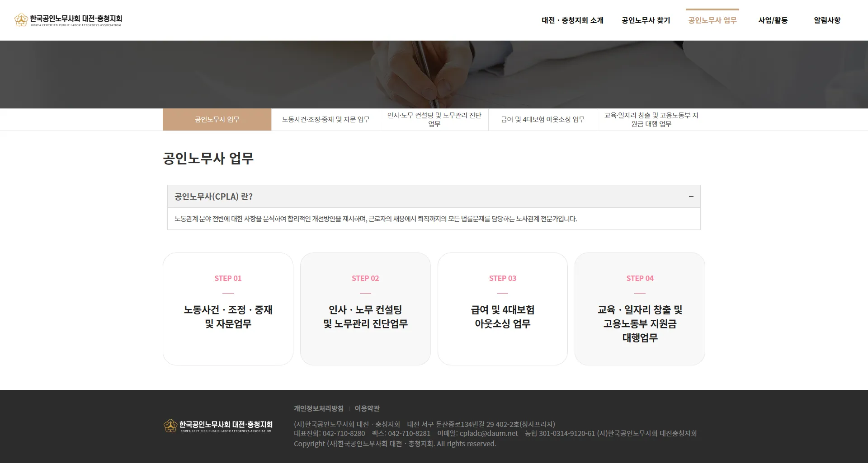Viewport: 868px width, 463px height.
Task: Click the 노동관계 분야 전반 description paragraph
Action: (376, 219)
